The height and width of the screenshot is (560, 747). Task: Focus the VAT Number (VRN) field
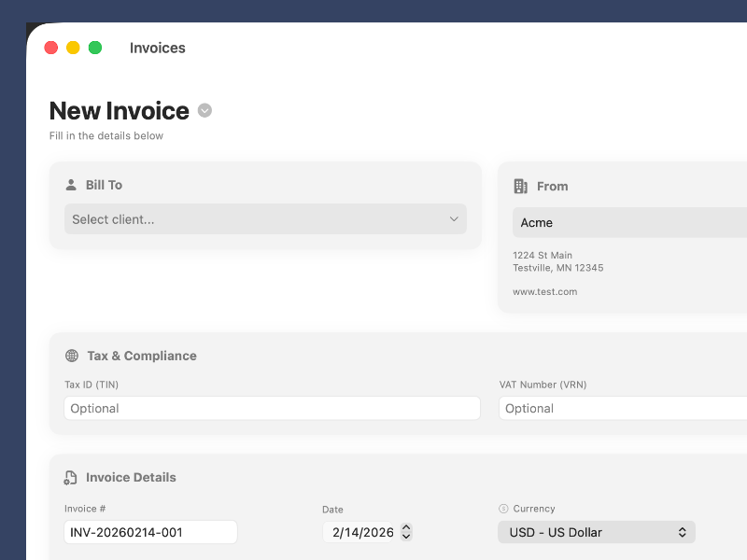(623, 408)
